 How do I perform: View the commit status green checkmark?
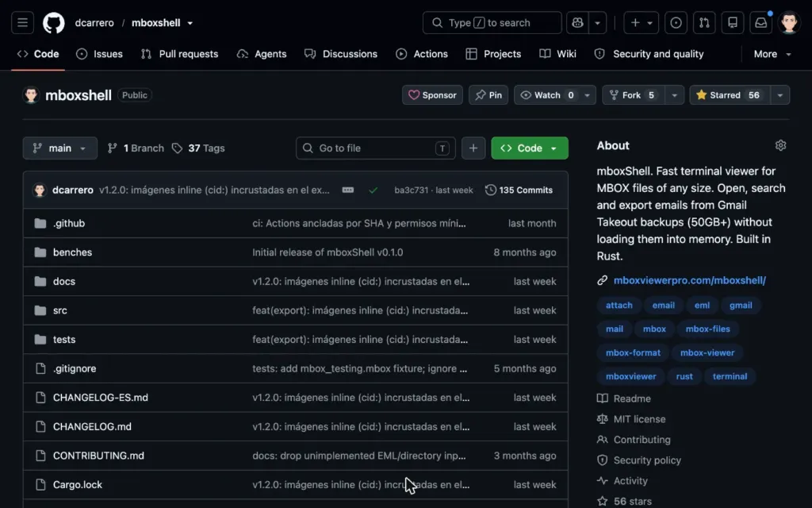[x=373, y=190]
